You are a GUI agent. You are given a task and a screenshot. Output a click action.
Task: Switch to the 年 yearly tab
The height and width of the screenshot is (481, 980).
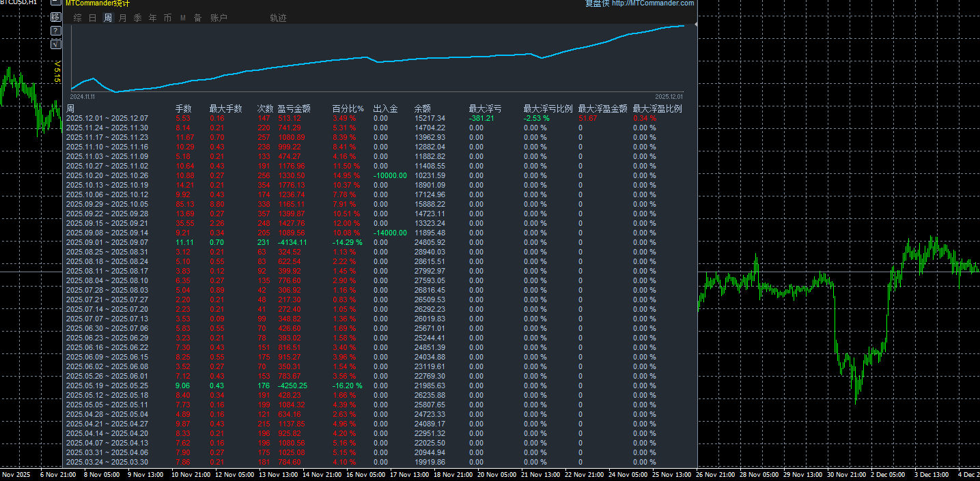(x=153, y=18)
